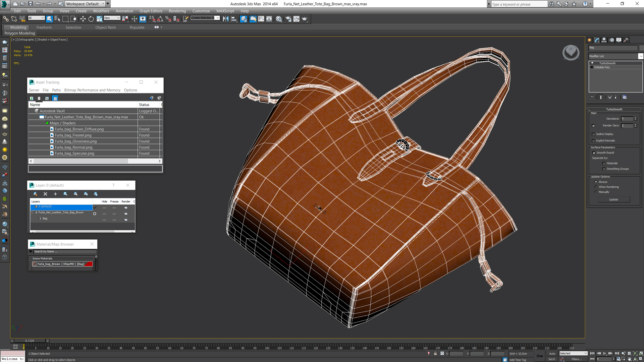The image size is (644, 362).
Task: Toggle the Render Iters checkbox
Action: click(x=593, y=126)
